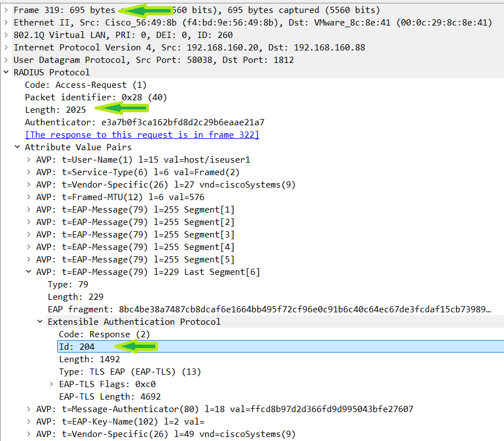Expand the Frame 319 row

(6, 10)
